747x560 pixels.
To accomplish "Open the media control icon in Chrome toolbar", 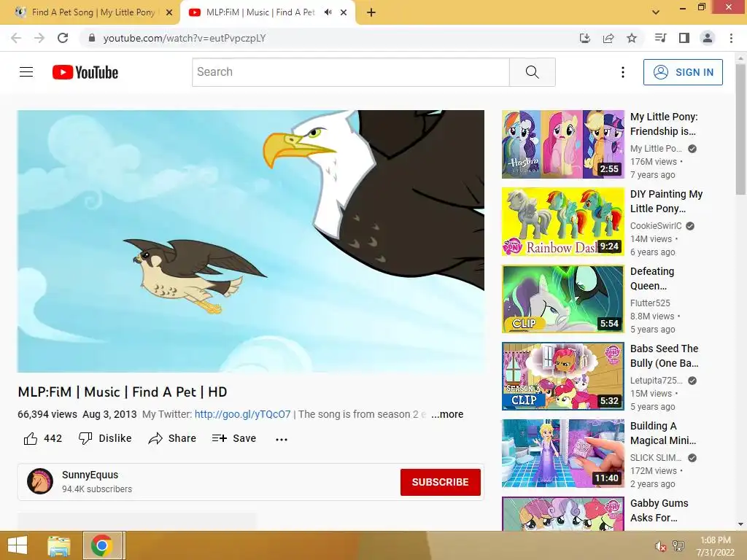I will (x=660, y=38).
